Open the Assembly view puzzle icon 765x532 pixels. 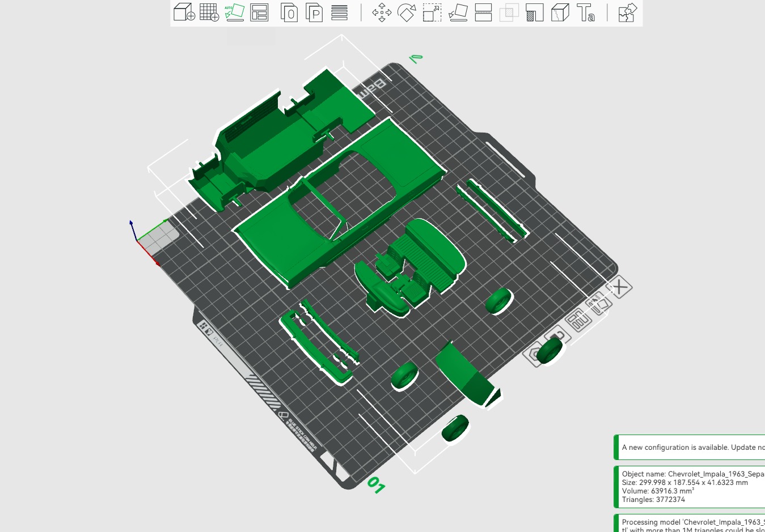pyautogui.click(x=627, y=12)
